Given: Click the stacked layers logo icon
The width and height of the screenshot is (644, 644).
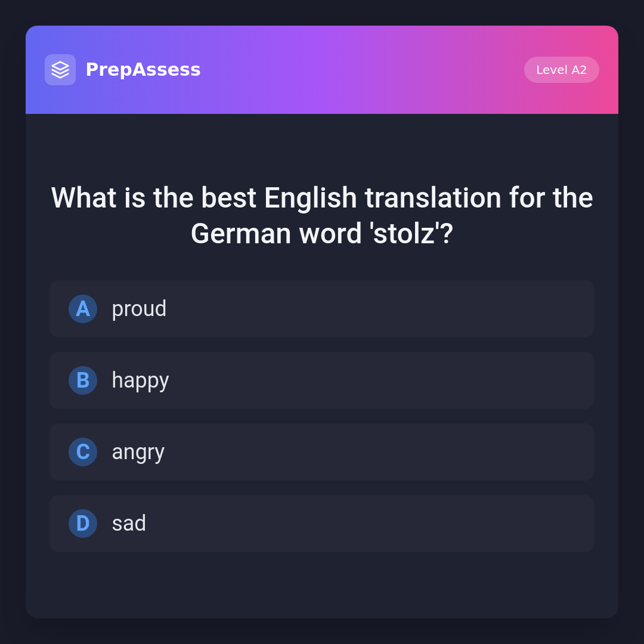Looking at the screenshot, I should pos(60,70).
